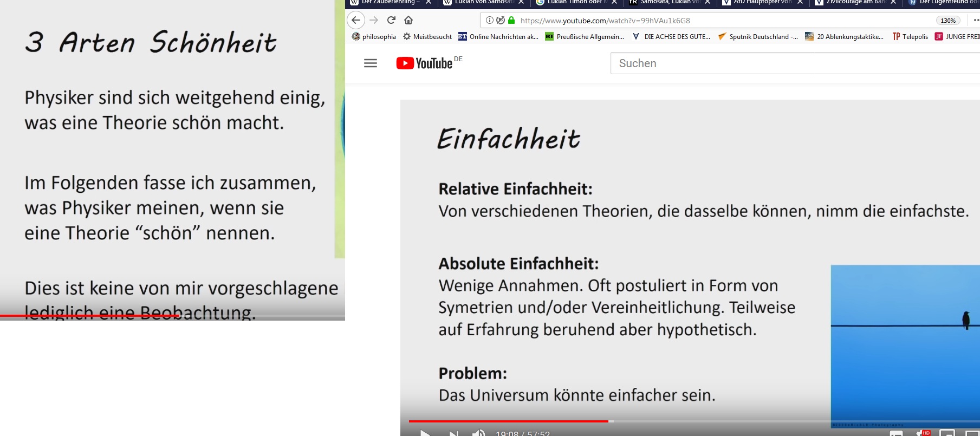Skip to the next video

click(453, 433)
